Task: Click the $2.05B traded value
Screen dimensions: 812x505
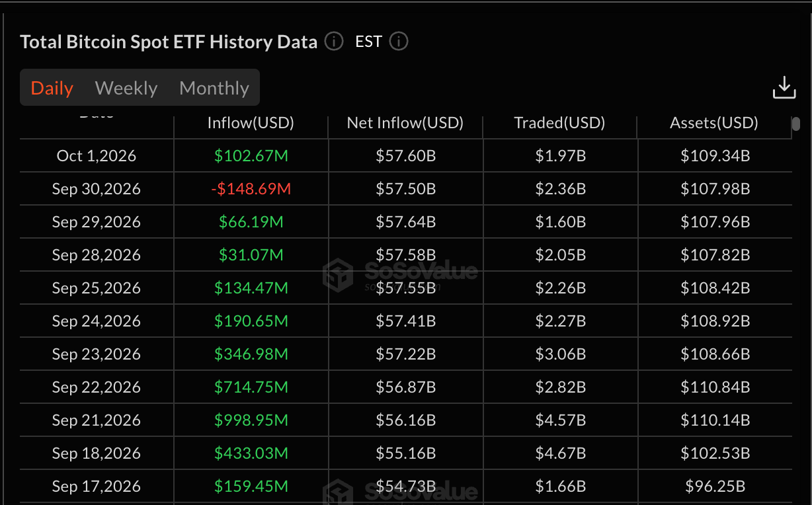Action: pyautogui.click(x=561, y=255)
